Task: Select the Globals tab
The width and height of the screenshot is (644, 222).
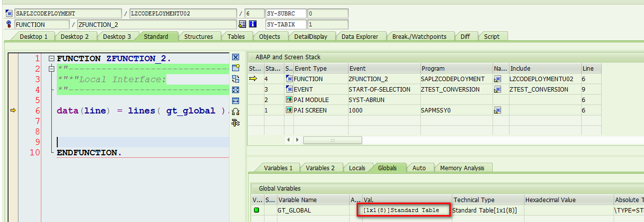Action: pyautogui.click(x=387, y=168)
